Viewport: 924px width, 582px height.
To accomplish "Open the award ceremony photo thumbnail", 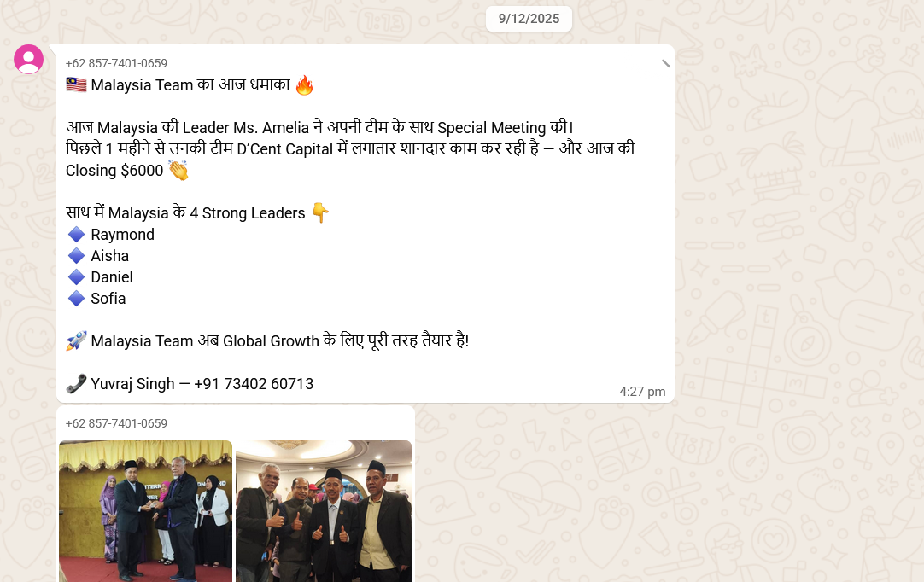I will pos(145,510).
